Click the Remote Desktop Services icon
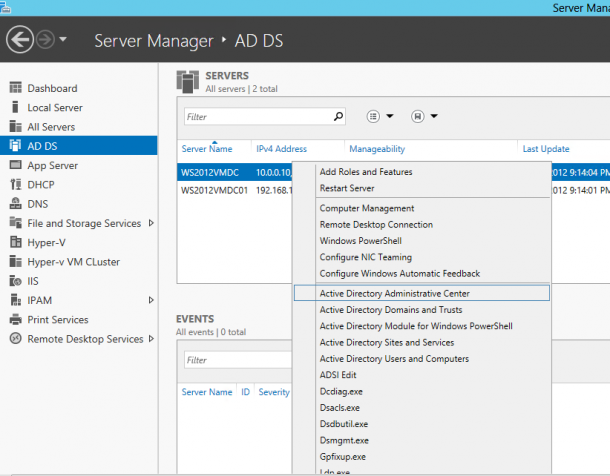 pyautogui.click(x=16, y=338)
